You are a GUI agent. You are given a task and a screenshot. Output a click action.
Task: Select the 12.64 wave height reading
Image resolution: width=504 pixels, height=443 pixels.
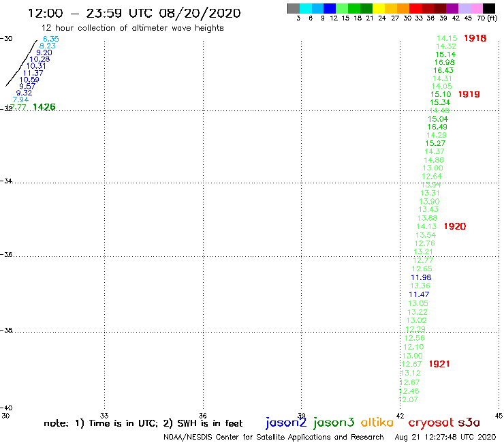(432, 177)
